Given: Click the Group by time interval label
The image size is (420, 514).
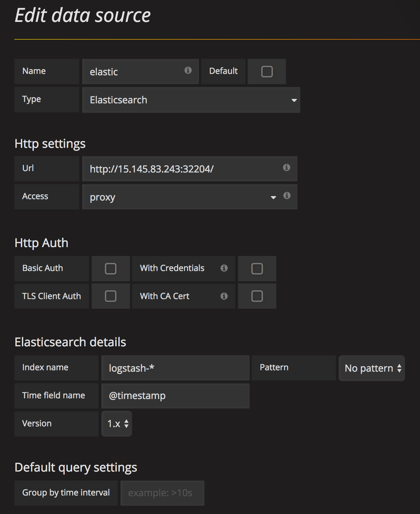Looking at the screenshot, I should tap(66, 492).
